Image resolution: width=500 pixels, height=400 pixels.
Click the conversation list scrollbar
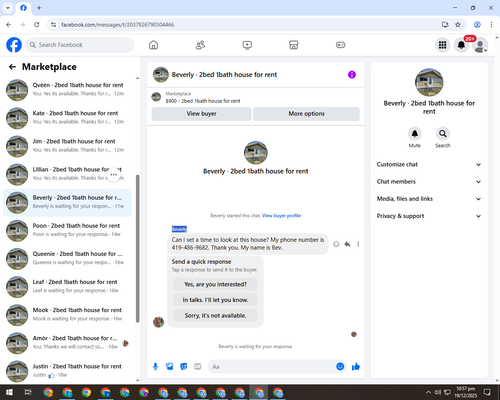138,248
